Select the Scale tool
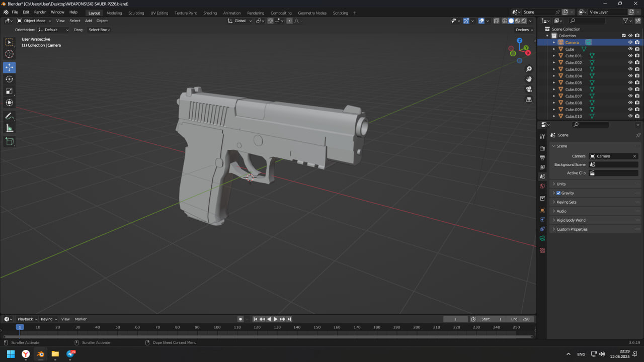This screenshot has width=644, height=362. point(9,91)
